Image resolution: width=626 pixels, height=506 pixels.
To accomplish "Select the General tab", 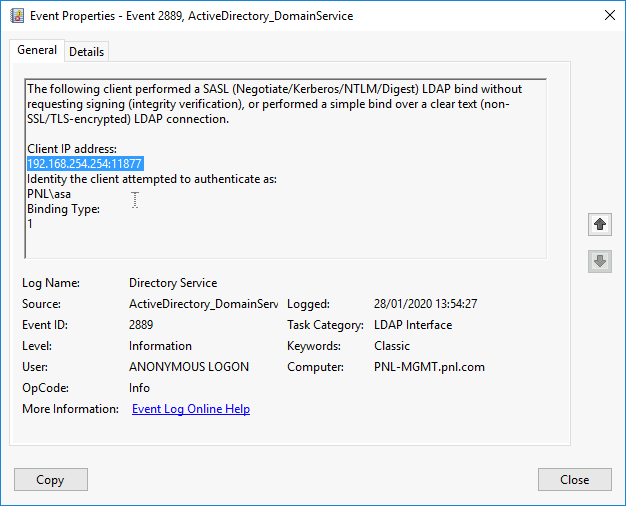I will pos(37,51).
